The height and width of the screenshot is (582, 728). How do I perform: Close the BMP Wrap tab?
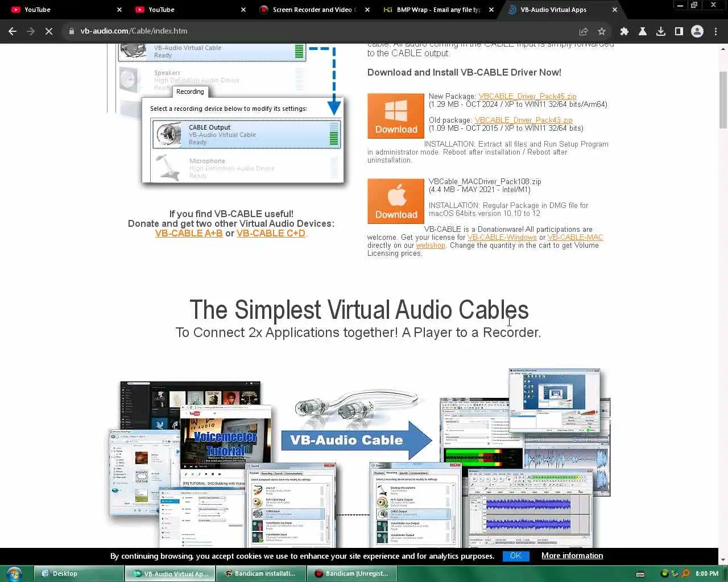tap(491, 10)
